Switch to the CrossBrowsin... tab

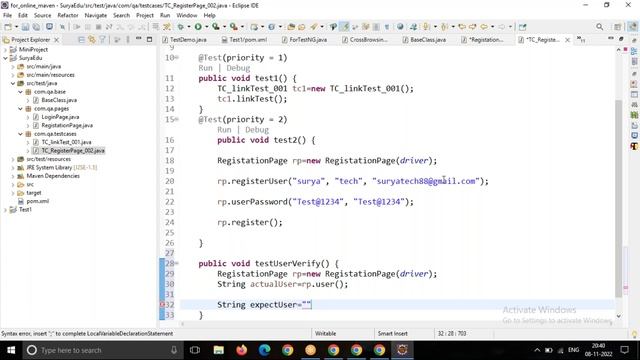(x=364, y=40)
